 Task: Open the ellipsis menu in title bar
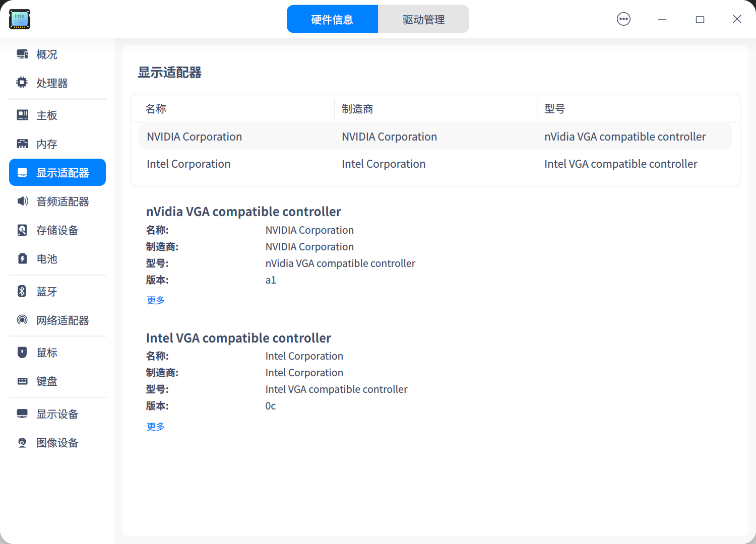[623, 19]
